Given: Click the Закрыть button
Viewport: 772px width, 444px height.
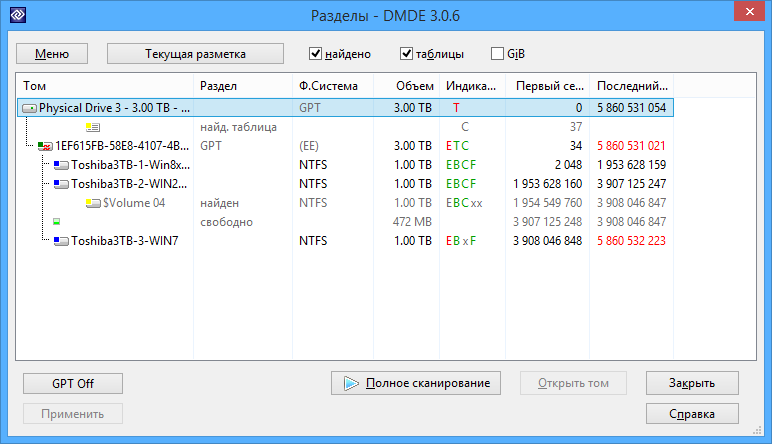Looking at the screenshot, I should tap(692, 383).
